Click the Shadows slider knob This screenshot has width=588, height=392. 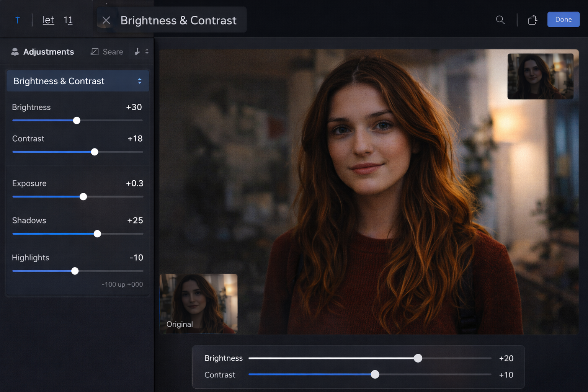[98, 234]
